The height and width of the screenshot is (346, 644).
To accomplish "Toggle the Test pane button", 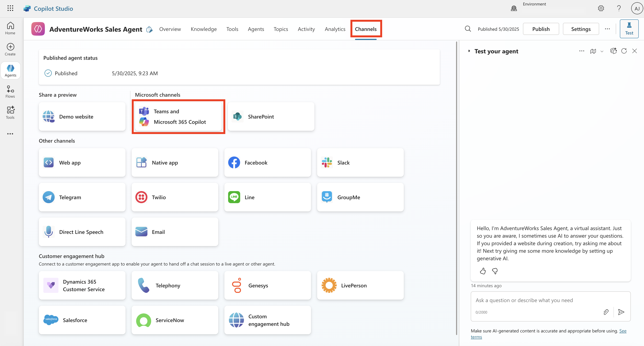I will click(629, 29).
